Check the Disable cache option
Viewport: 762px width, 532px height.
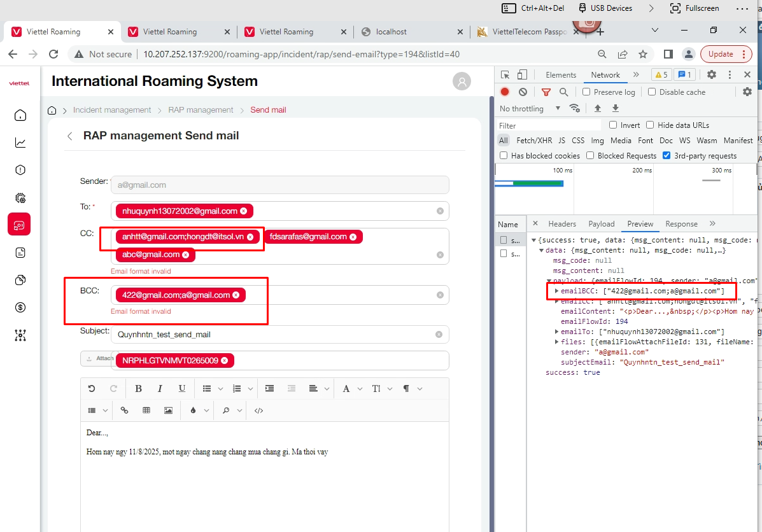tap(652, 92)
